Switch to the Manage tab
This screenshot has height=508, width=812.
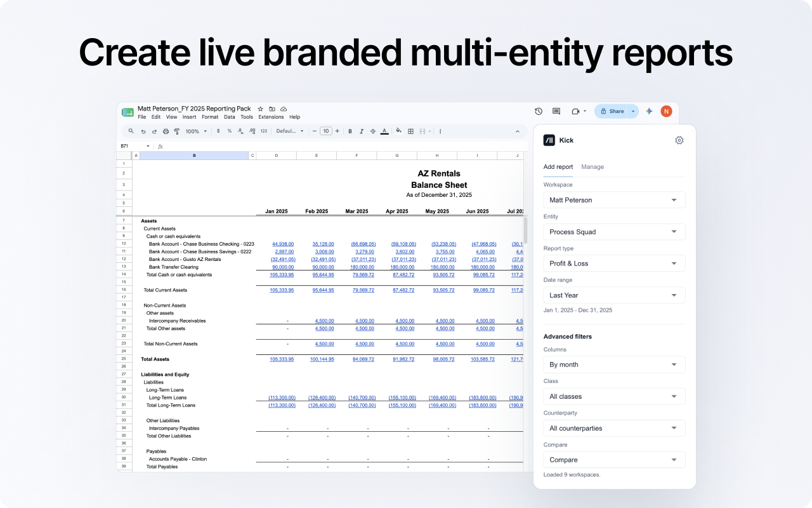593,167
